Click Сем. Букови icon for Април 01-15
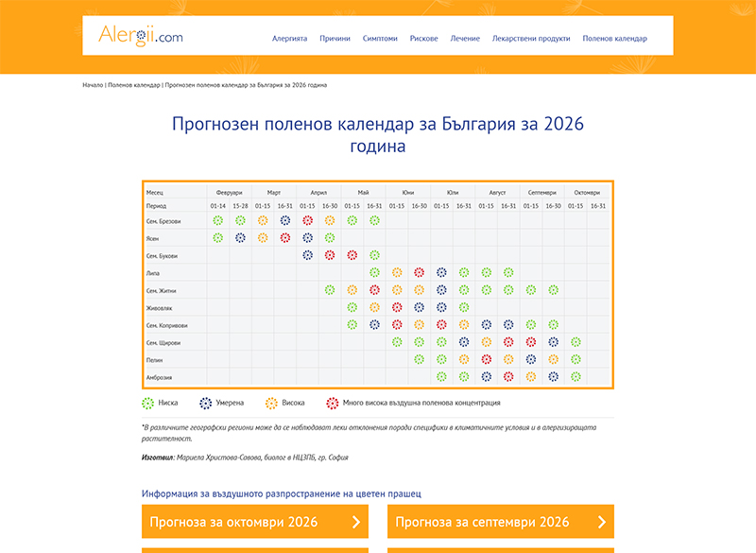Viewport: 756px width, 553px height. pyautogui.click(x=307, y=255)
